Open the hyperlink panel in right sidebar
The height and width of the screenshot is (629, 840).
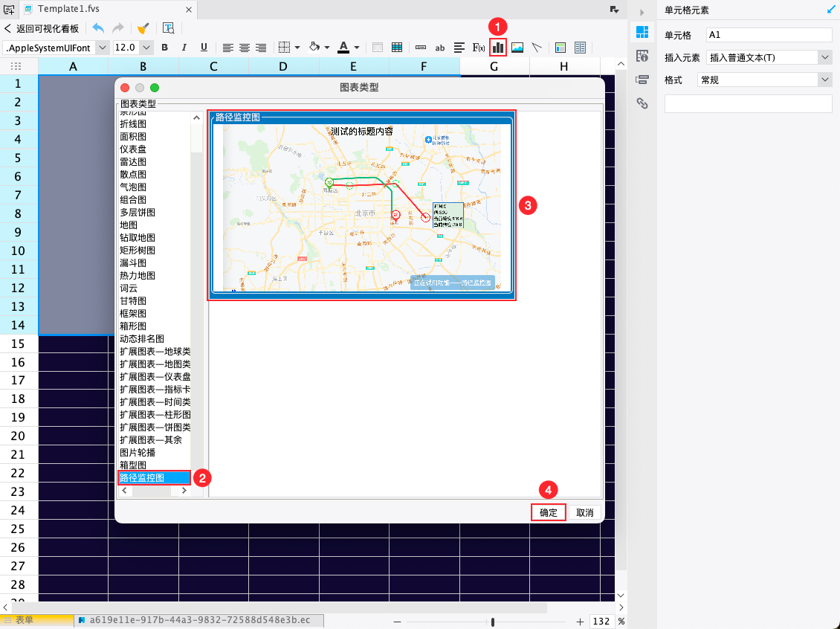(642, 104)
